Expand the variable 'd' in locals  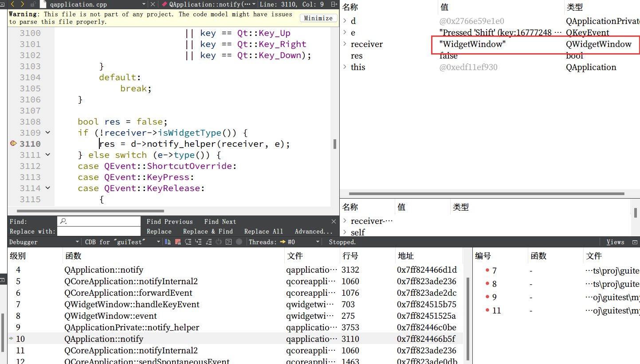[x=345, y=21]
